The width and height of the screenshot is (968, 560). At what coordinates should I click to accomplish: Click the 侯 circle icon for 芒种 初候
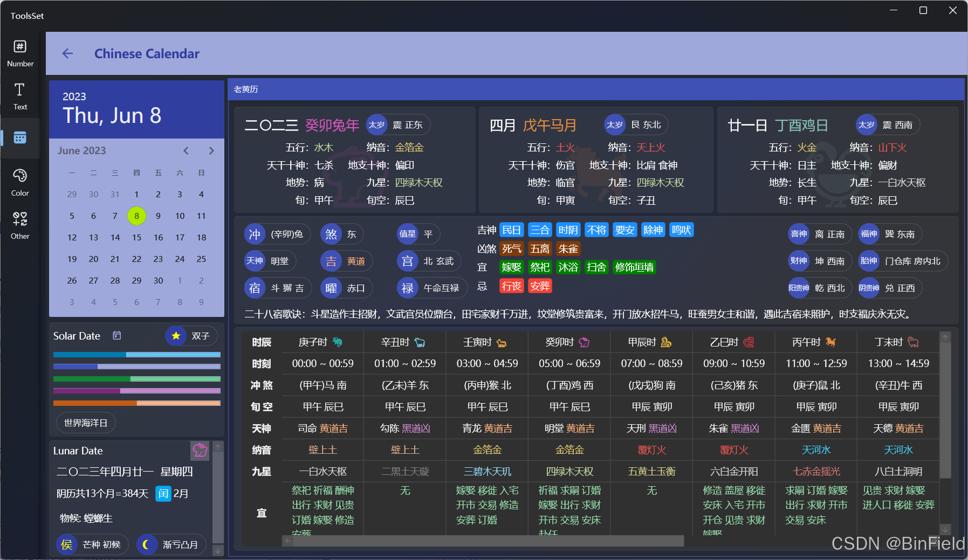click(x=67, y=544)
